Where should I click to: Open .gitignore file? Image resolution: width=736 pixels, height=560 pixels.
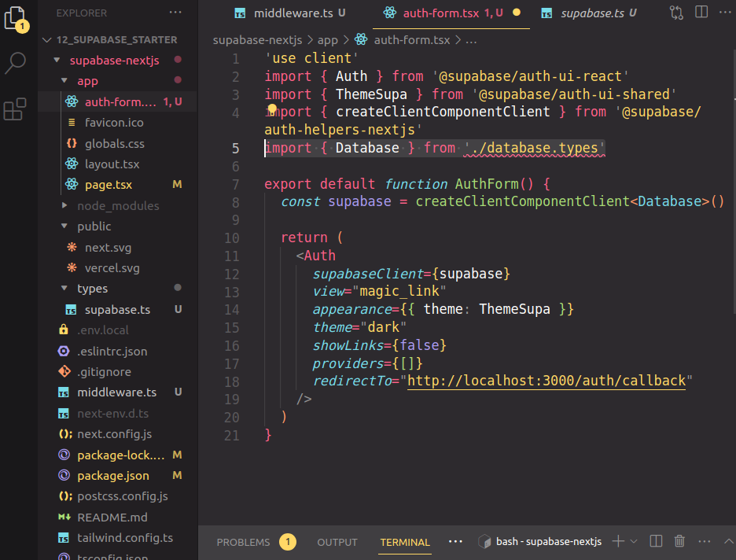click(117, 371)
